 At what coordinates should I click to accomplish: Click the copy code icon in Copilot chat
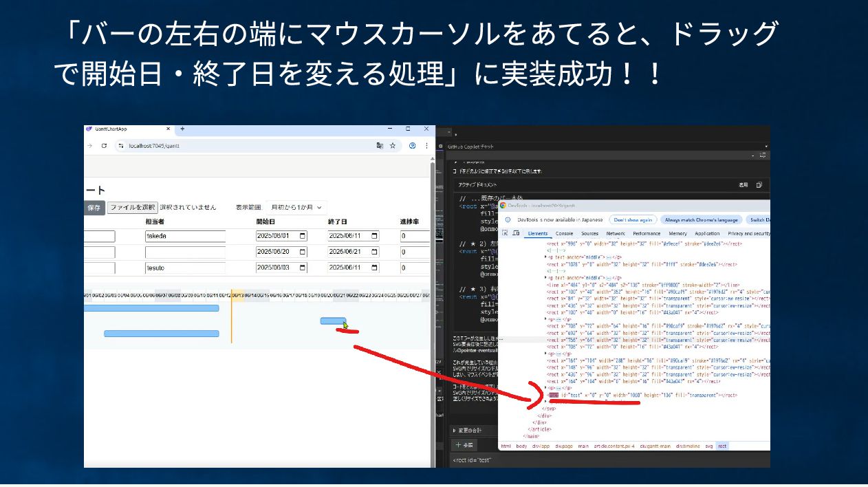(759, 185)
